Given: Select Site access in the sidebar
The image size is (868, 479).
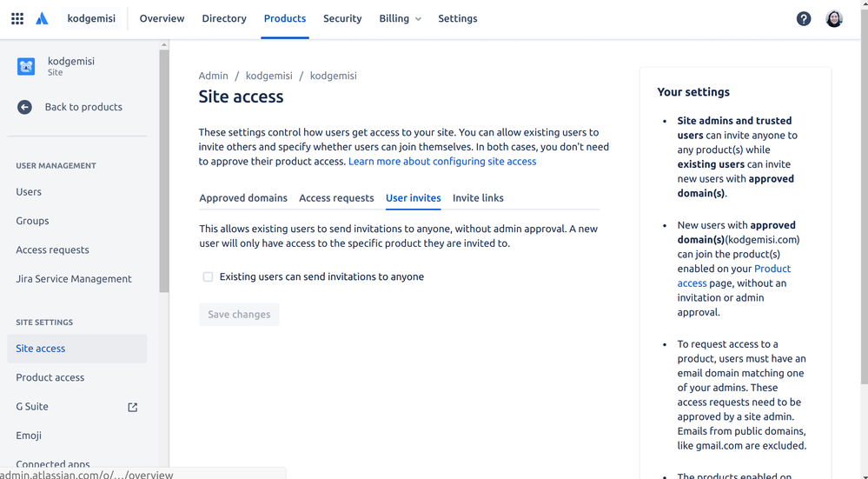Looking at the screenshot, I should point(77,349).
